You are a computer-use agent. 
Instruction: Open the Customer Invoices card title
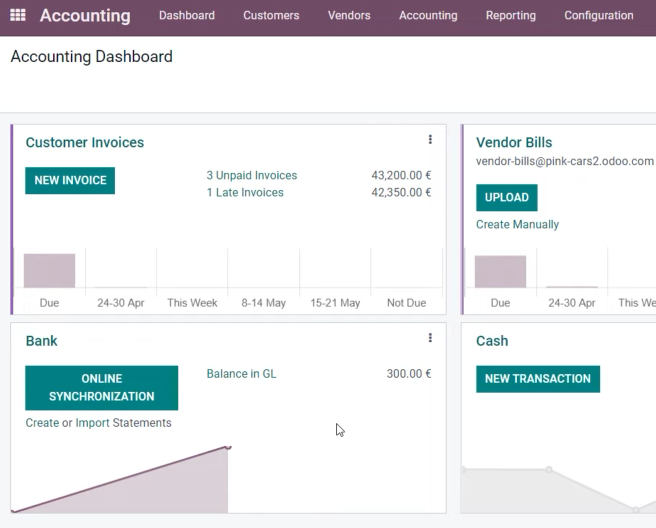click(85, 142)
